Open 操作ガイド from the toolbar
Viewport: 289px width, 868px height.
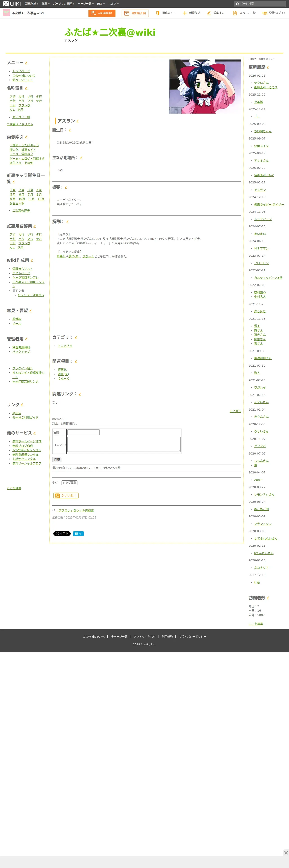pyautogui.click(x=165, y=13)
